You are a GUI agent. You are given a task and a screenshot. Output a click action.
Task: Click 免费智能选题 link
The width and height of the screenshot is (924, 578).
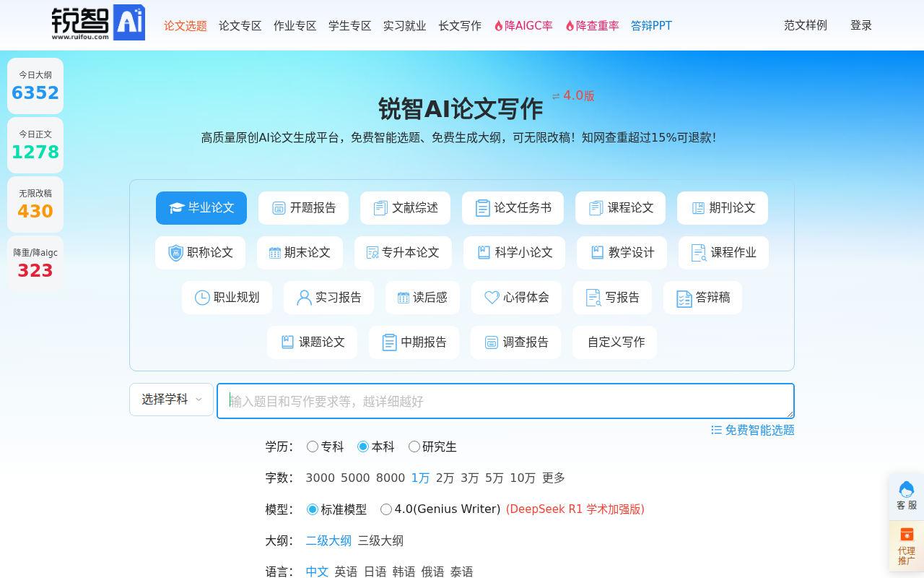pos(753,430)
